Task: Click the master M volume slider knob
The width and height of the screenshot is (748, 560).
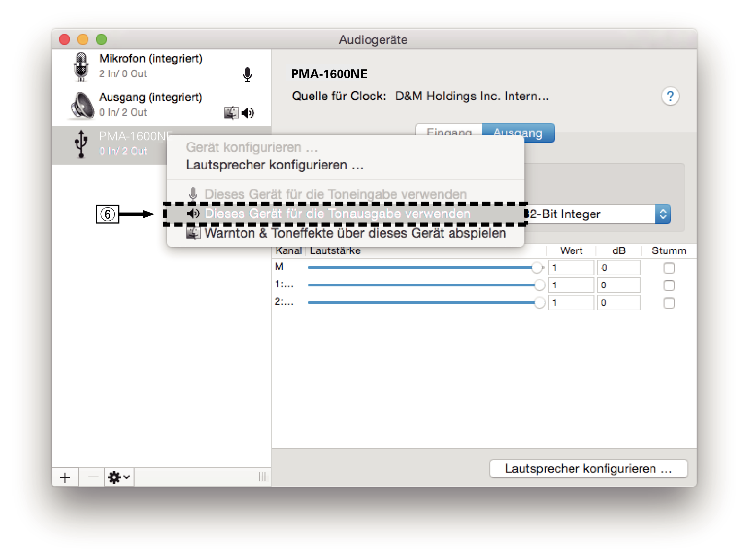Action: point(536,268)
